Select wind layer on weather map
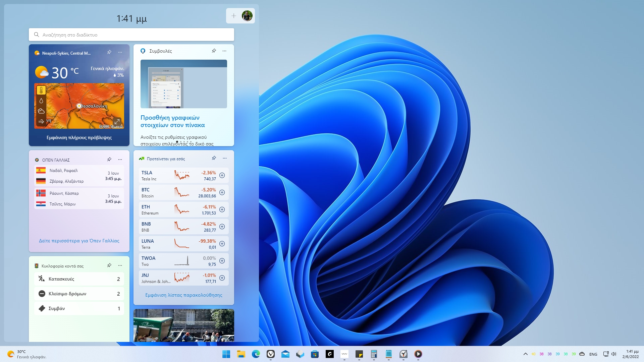The image size is (644, 362). [41, 121]
